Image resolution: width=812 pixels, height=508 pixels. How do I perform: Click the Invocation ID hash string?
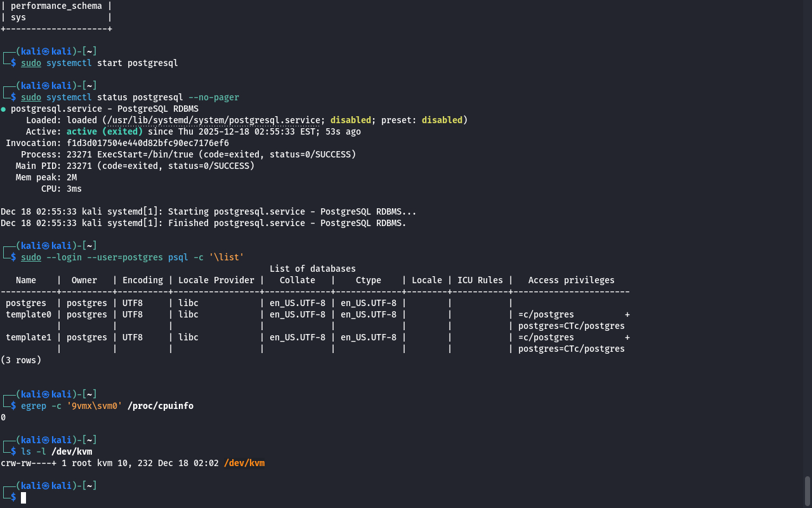[148, 143]
